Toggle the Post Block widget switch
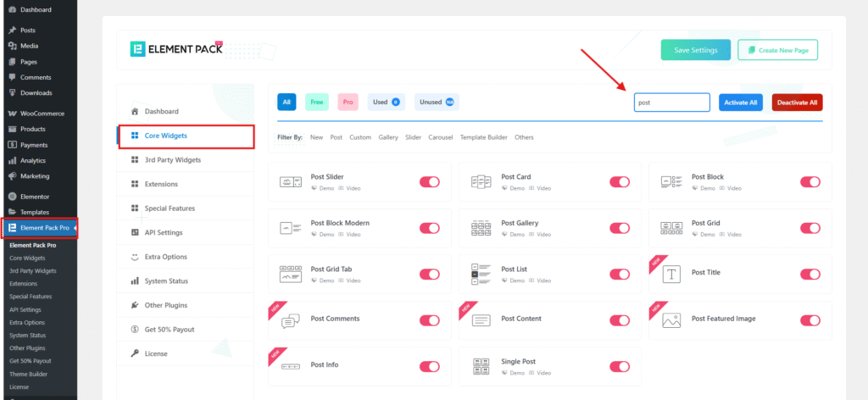The width and height of the screenshot is (868, 400). [810, 181]
